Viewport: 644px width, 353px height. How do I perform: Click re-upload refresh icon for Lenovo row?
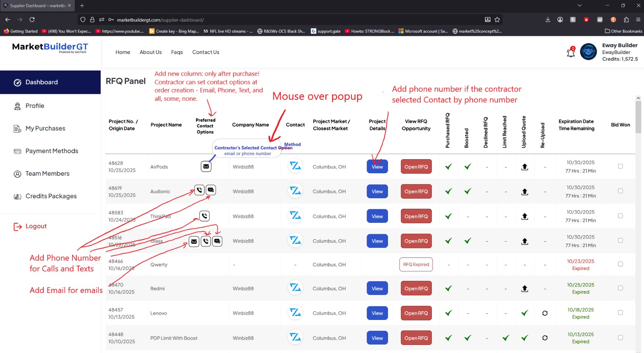[x=545, y=313]
